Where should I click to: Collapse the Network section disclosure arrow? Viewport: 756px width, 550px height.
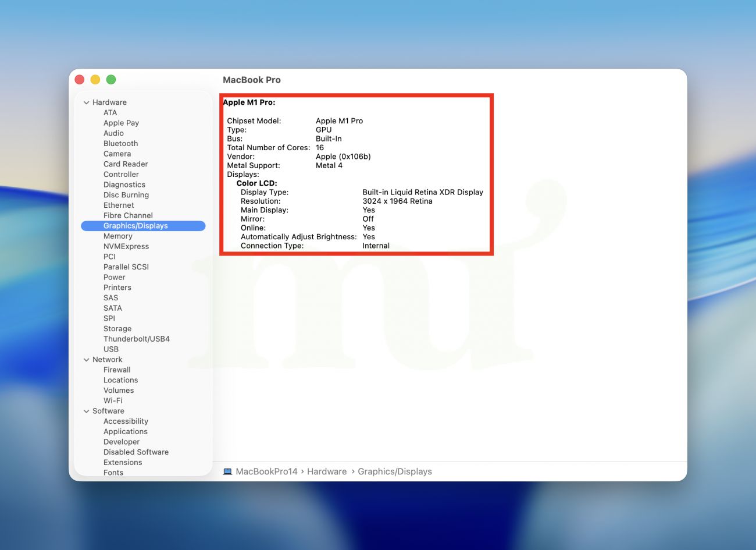pos(87,360)
